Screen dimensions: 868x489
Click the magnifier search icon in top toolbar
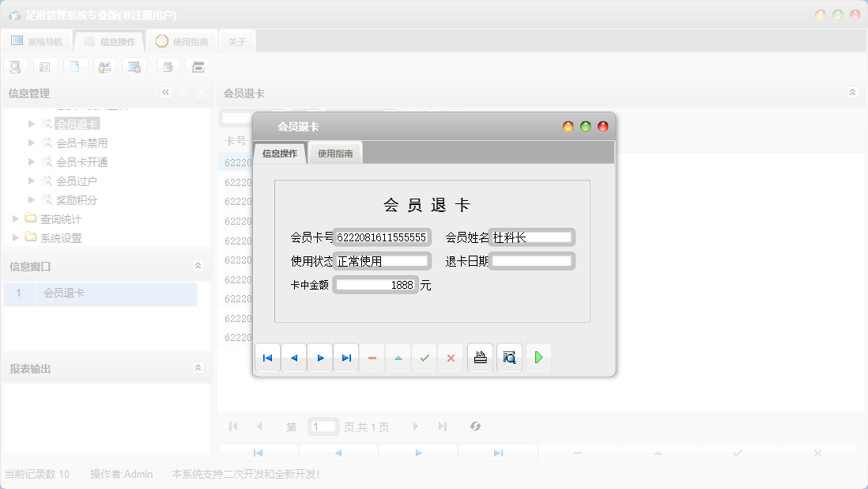15,66
